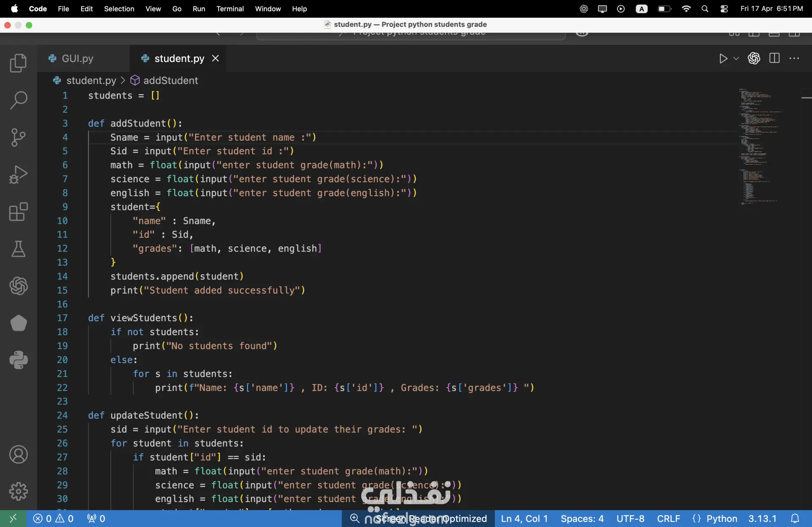Open the Help menu

click(x=299, y=8)
